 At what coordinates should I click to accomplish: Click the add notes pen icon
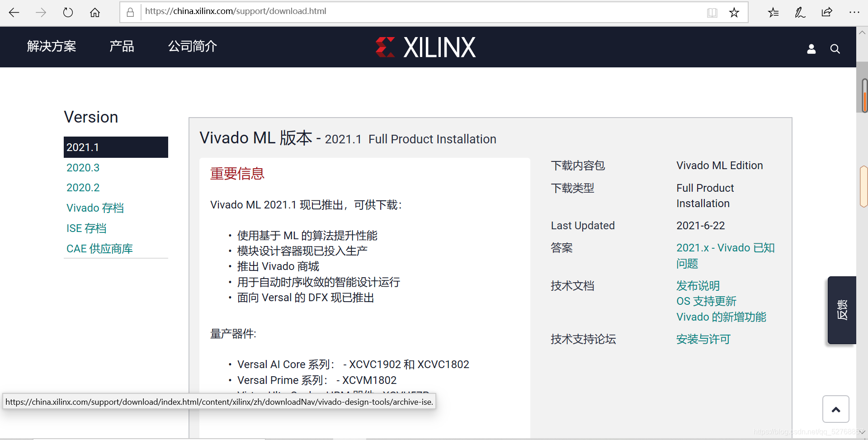[x=800, y=12]
